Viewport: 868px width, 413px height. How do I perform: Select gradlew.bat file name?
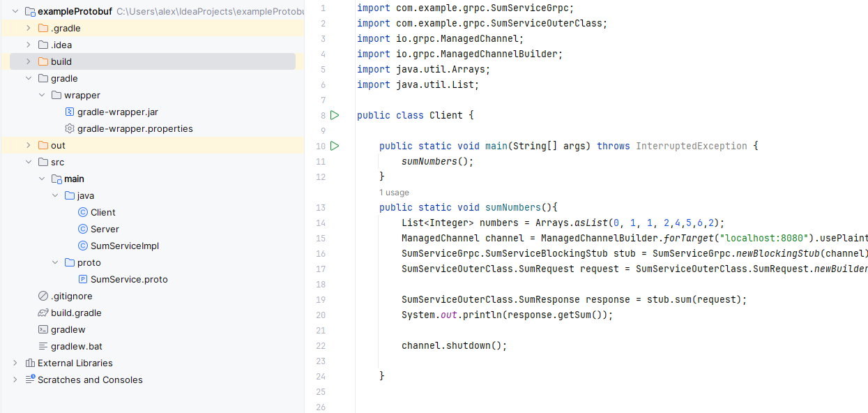(77, 347)
